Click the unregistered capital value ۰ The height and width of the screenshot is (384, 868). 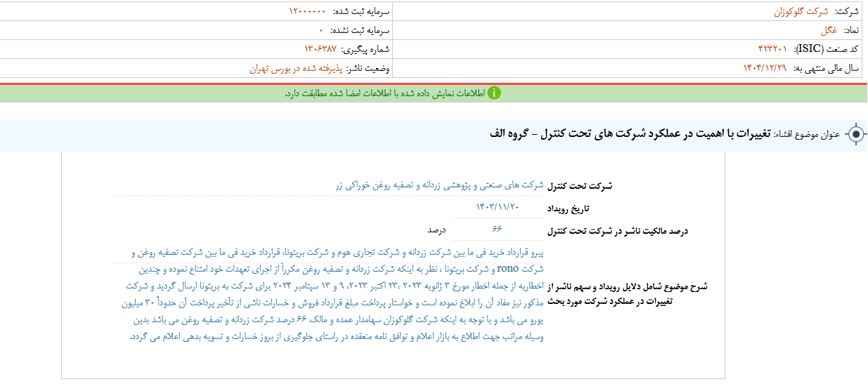click(x=321, y=31)
